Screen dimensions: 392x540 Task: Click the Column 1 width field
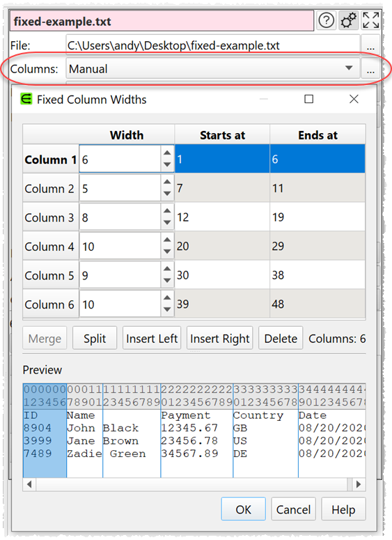[x=120, y=159]
